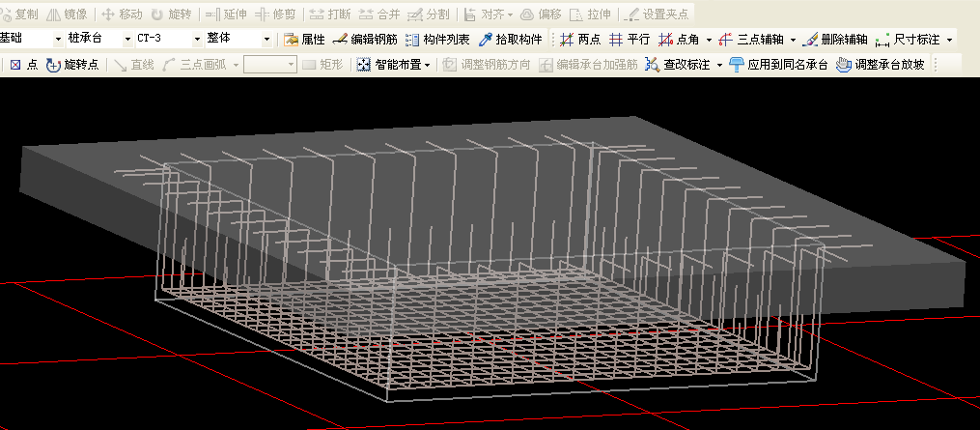Select the 点 (Point) draw mode
This screenshot has width=980, height=430.
[x=24, y=65]
